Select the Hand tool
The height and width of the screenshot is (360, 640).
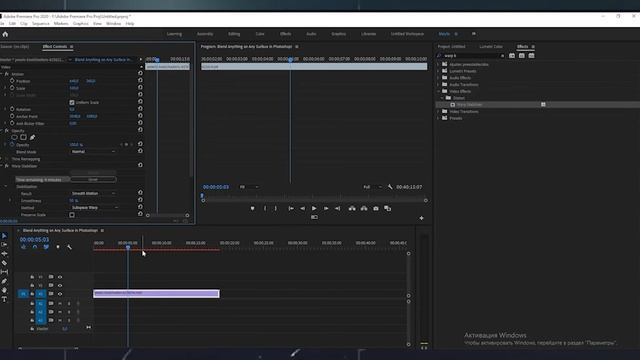click(x=4, y=290)
